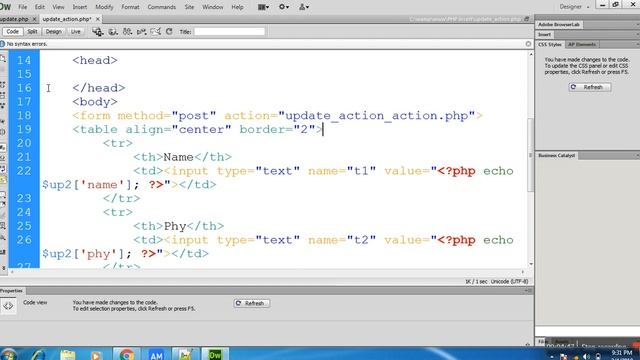Click the Check Browser Compatibility icon
The height and width of the screenshot is (360, 640).
(x=156, y=31)
